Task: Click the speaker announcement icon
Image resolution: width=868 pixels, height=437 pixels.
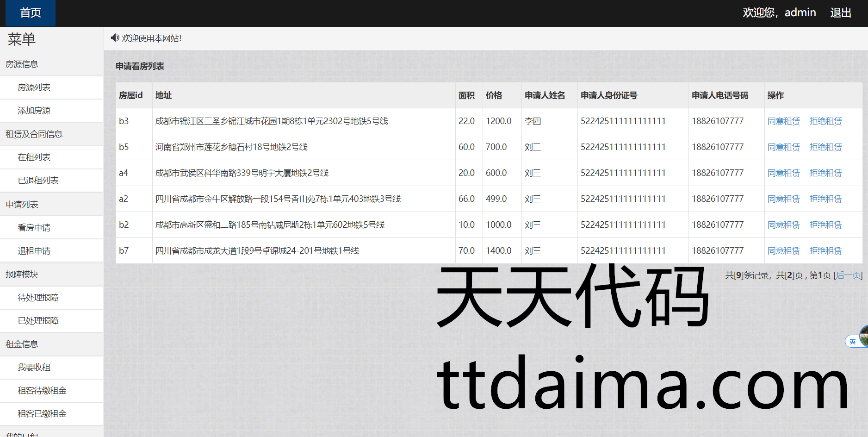Action: tap(115, 38)
